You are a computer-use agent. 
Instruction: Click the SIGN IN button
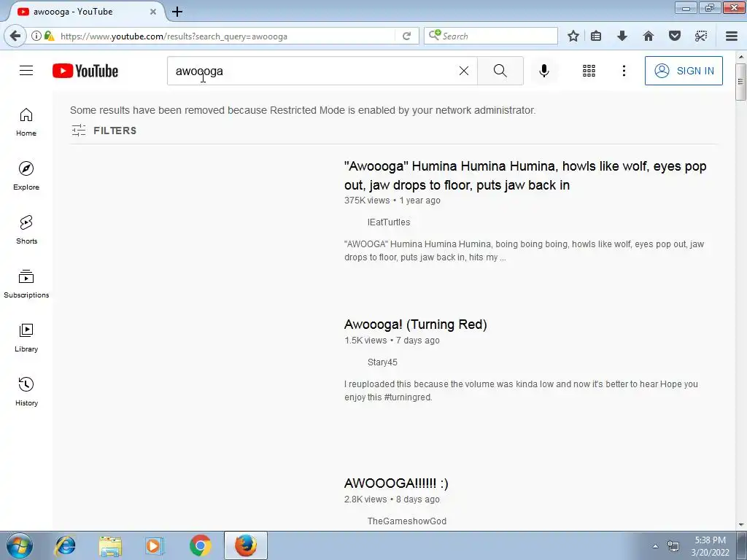click(684, 71)
